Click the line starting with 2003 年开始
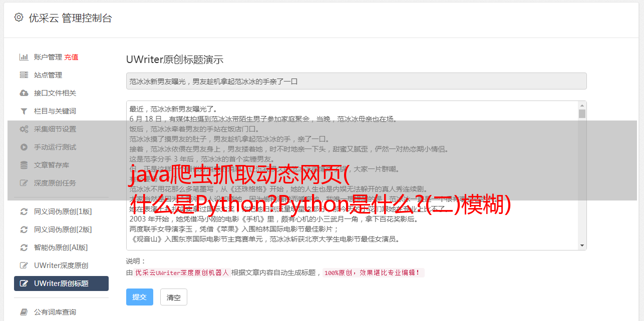 (x=273, y=219)
